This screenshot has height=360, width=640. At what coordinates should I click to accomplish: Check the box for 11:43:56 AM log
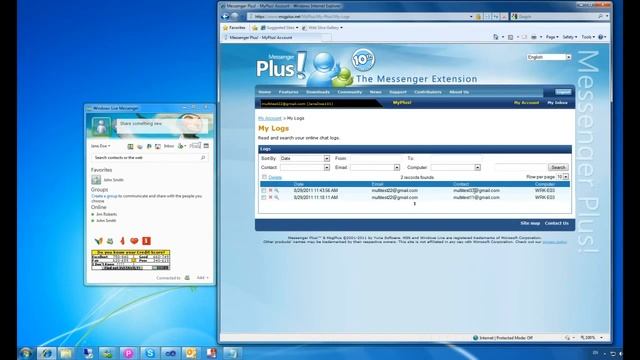pyautogui.click(x=264, y=191)
